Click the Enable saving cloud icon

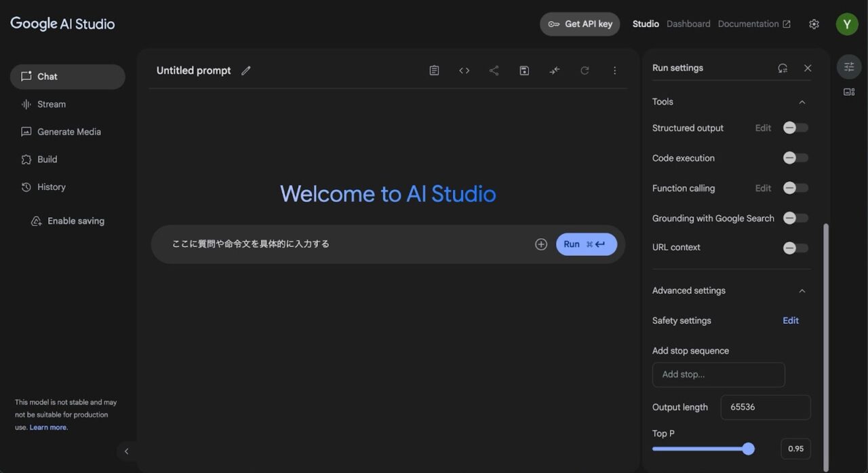tap(37, 221)
